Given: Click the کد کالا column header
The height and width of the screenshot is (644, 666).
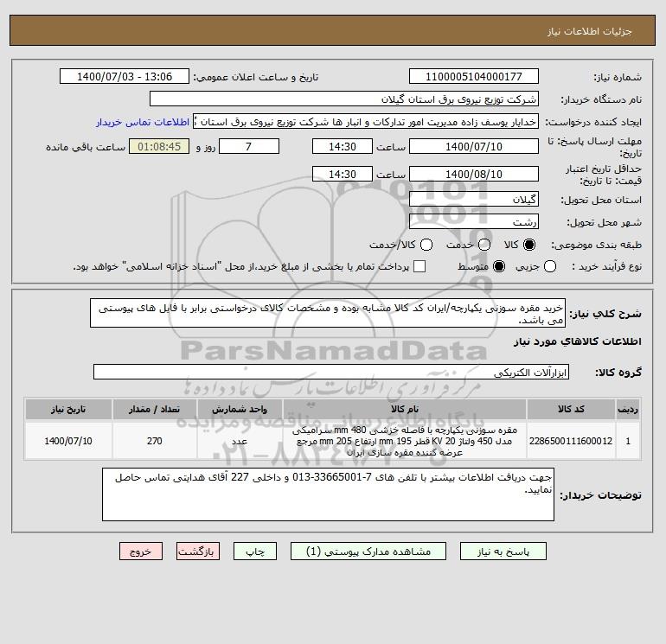Looking at the screenshot, I should click(571, 409).
